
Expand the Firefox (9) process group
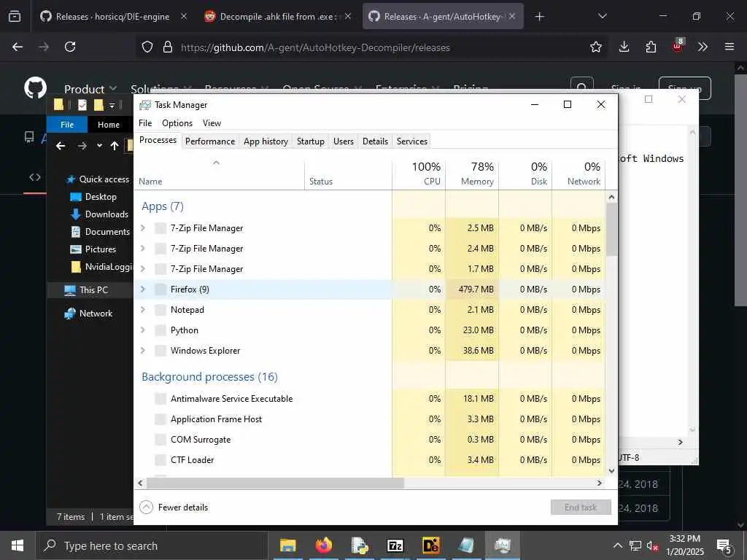click(142, 289)
